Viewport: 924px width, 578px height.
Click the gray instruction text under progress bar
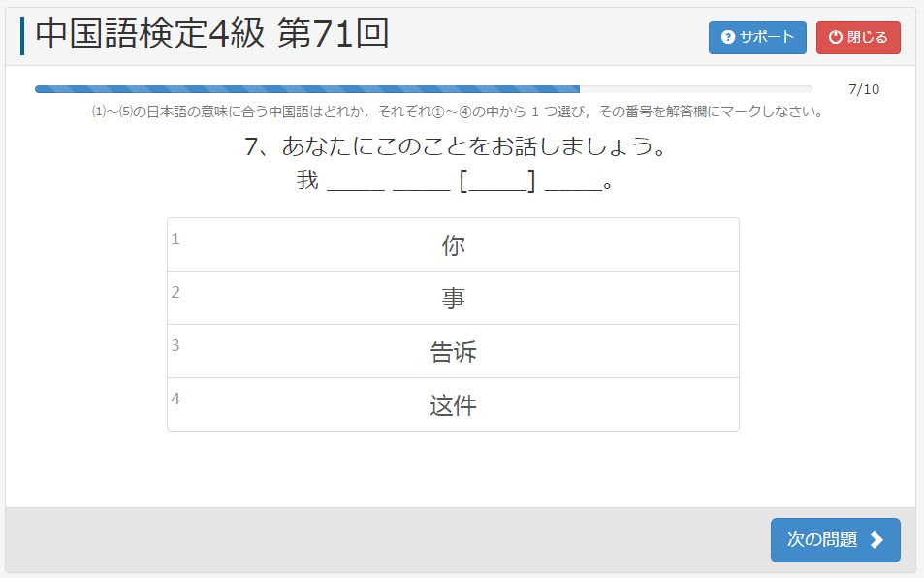(x=457, y=112)
